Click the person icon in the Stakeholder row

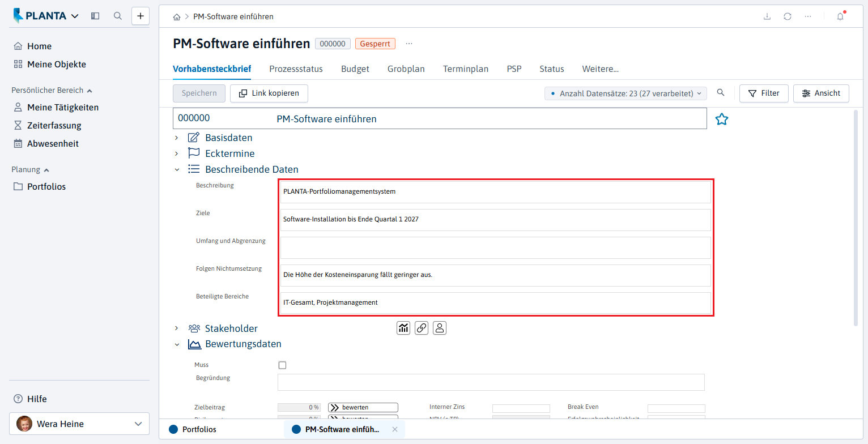click(x=440, y=327)
